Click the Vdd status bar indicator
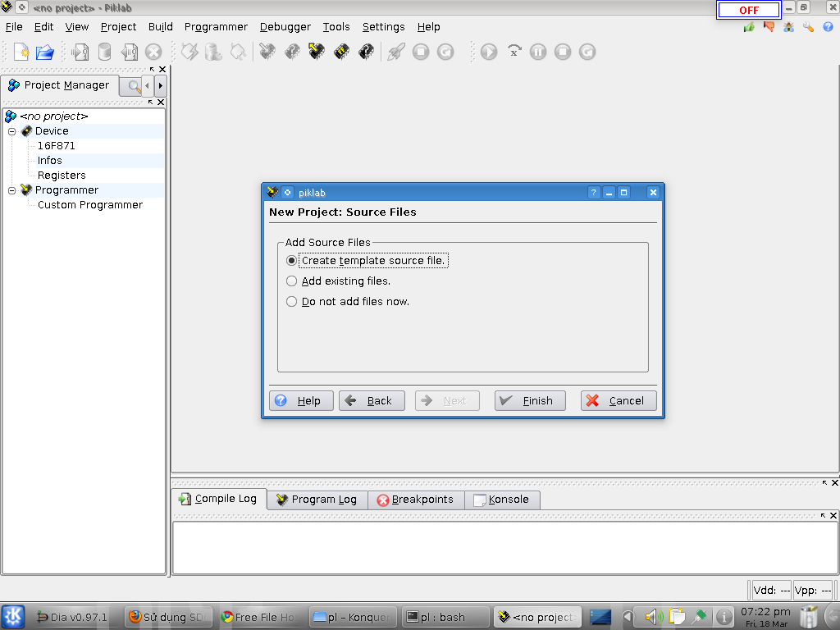 (771, 591)
